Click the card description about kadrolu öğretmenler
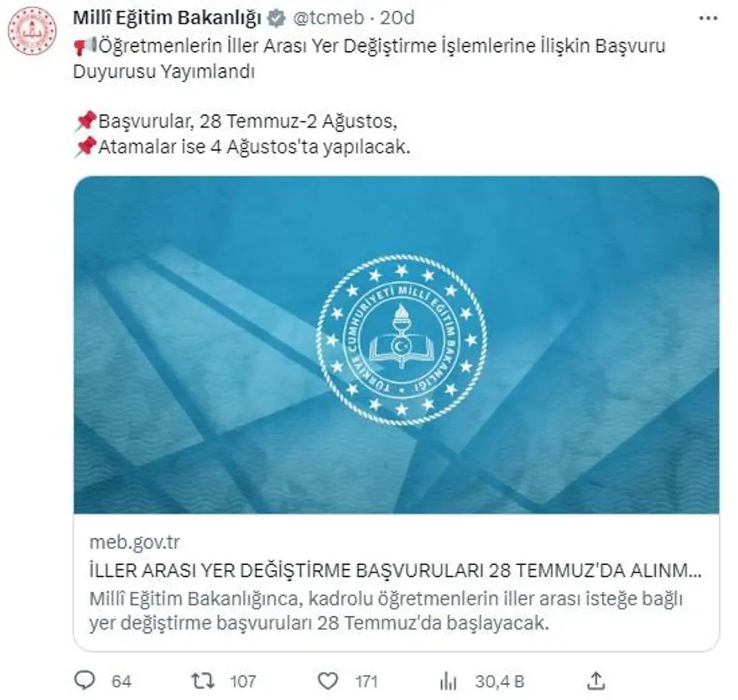Viewport: 738px width, 700px height. click(386, 610)
